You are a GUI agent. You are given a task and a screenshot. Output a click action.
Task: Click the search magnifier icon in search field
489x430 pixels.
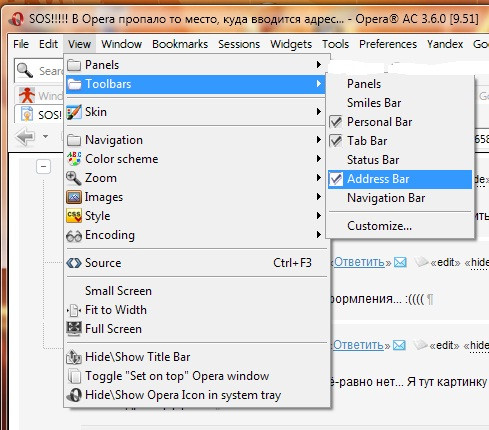(x=25, y=70)
